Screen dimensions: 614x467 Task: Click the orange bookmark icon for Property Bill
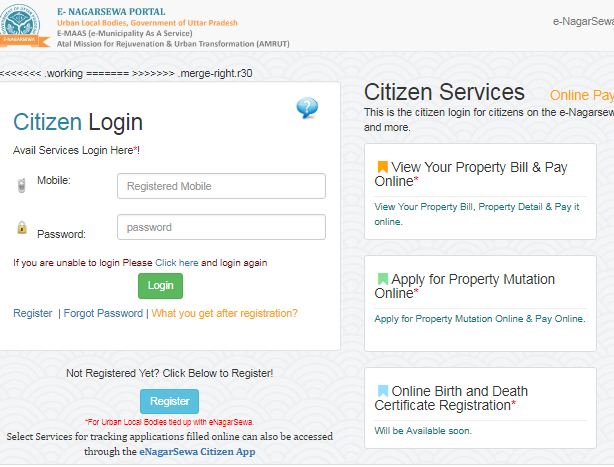382,167
